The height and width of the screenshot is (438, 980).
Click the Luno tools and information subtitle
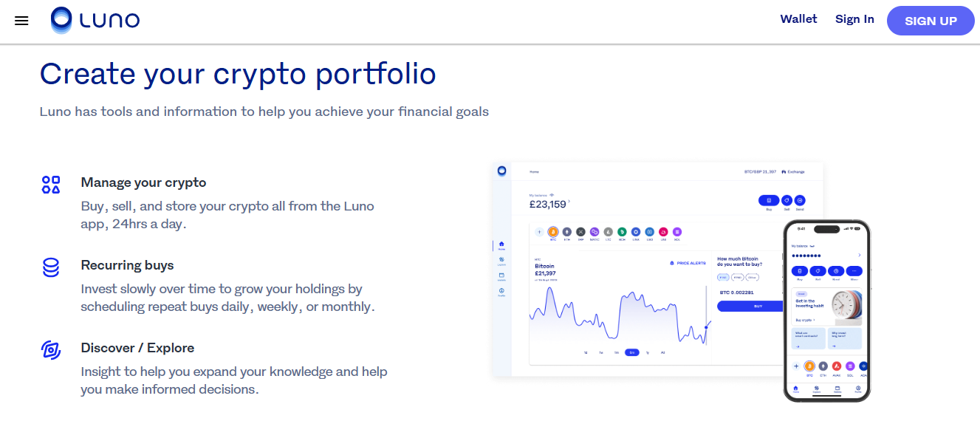point(264,112)
